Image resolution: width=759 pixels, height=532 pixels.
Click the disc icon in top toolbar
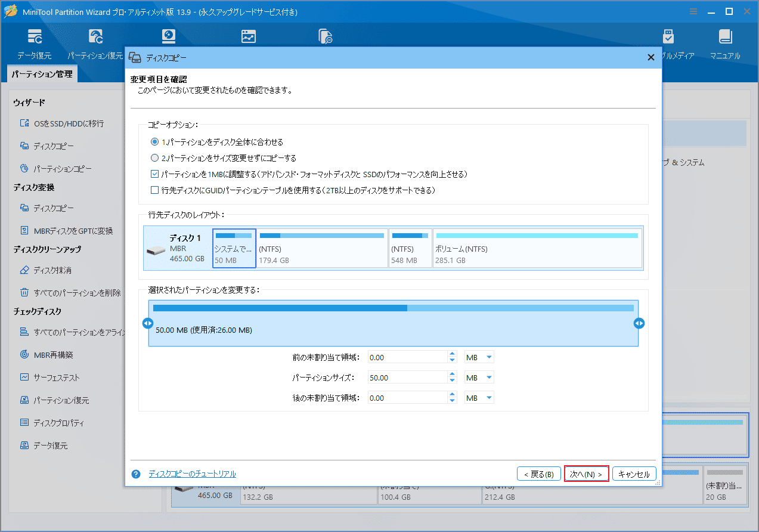(169, 37)
